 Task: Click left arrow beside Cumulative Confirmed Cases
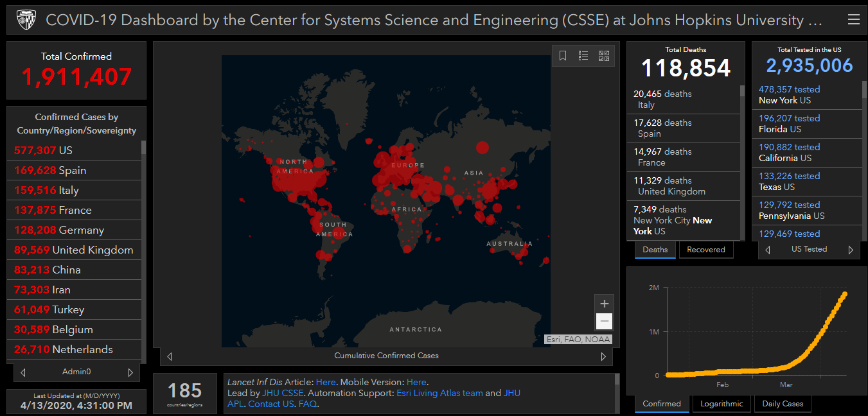click(170, 356)
